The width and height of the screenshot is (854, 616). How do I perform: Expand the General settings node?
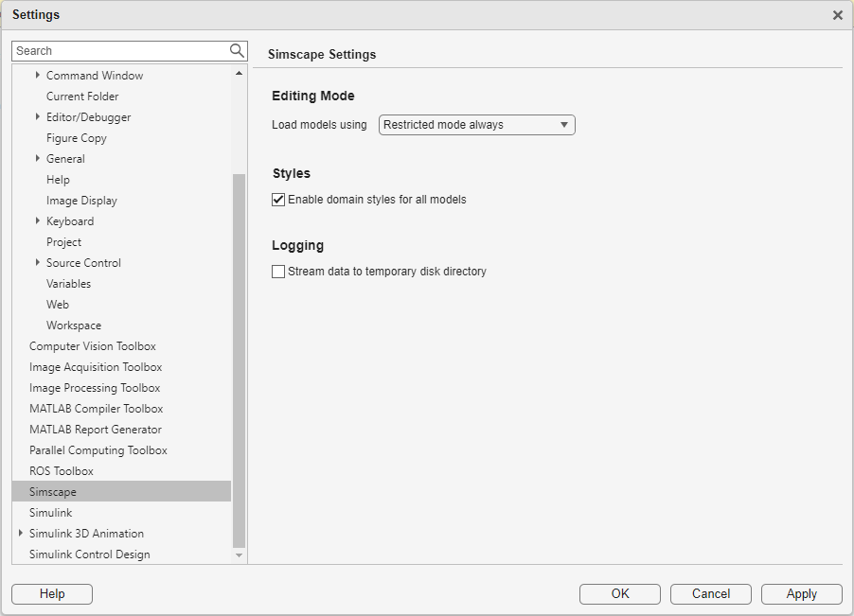(38, 159)
